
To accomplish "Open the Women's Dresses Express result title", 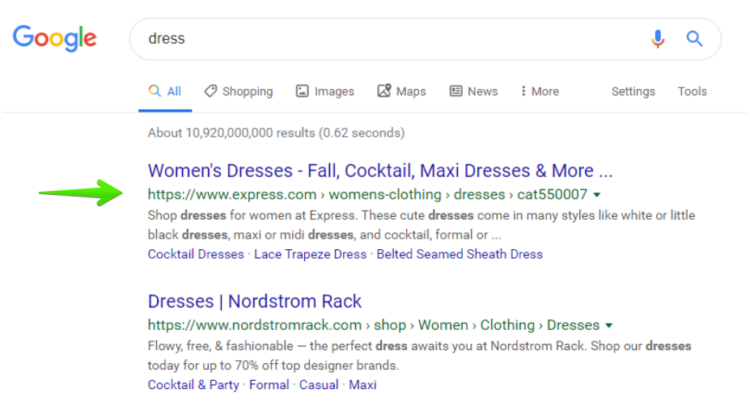I will tap(379, 170).
